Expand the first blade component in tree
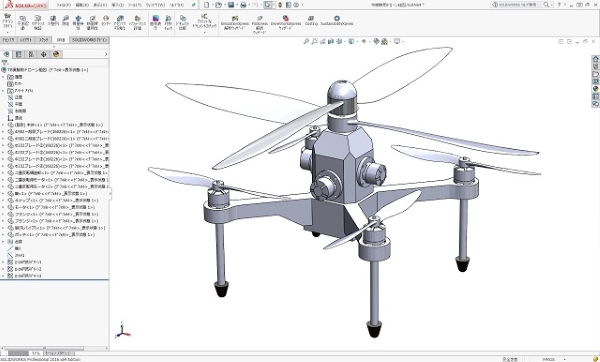The image size is (600, 362). 3,132
